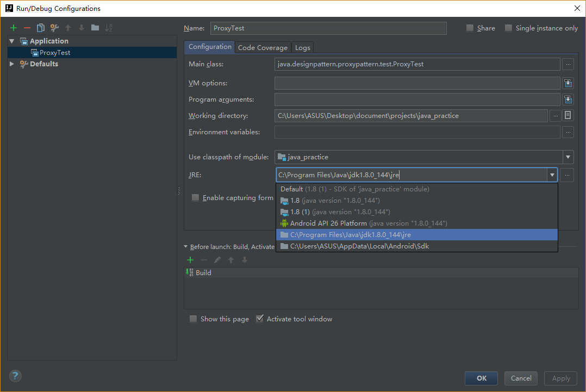Move configuration up arrow in left toolbar
This screenshot has width=586, height=392.
point(67,28)
